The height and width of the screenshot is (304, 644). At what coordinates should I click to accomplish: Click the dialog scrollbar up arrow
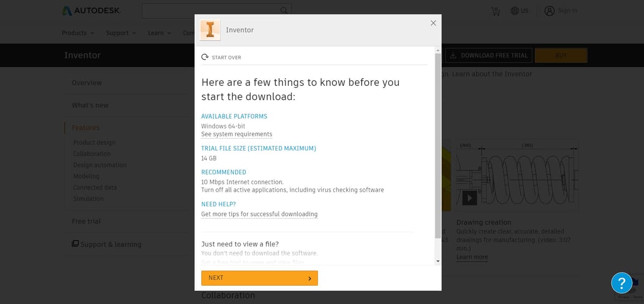(437, 50)
